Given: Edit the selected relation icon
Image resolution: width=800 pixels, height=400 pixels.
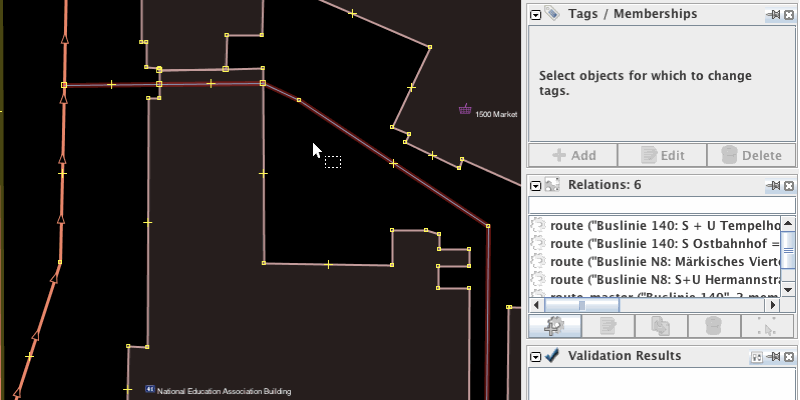Looking at the screenshot, I should (608, 326).
